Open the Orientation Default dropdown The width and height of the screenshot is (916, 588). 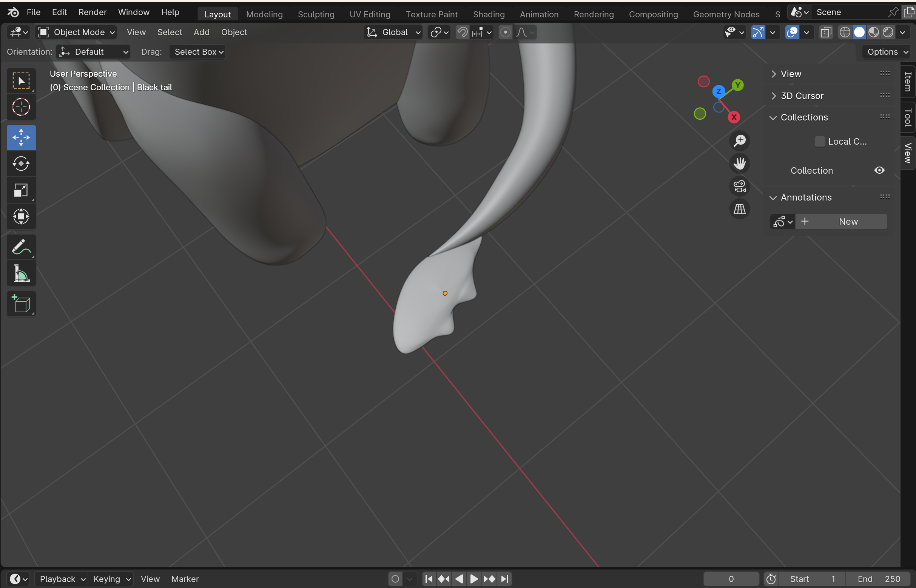(x=94, y=52)
